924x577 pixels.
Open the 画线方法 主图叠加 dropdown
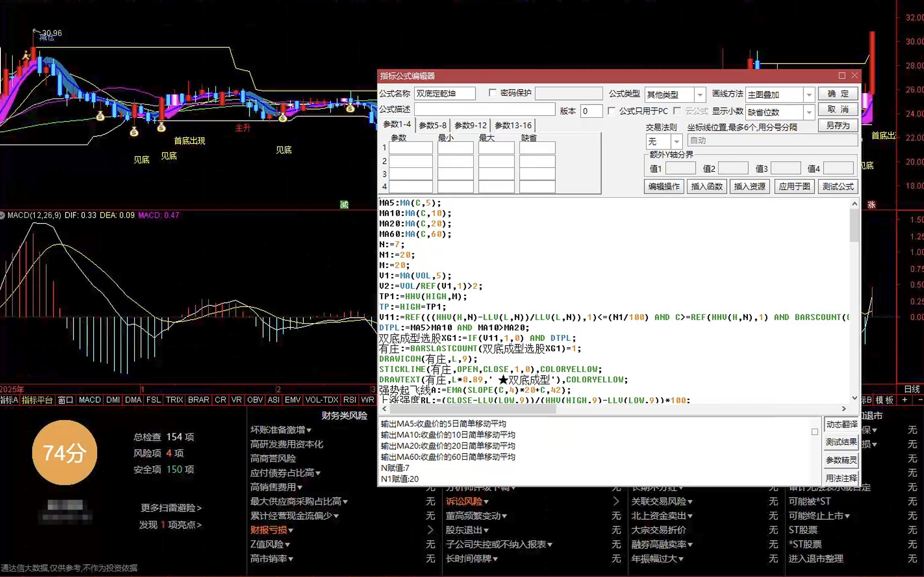click(809, 95)
